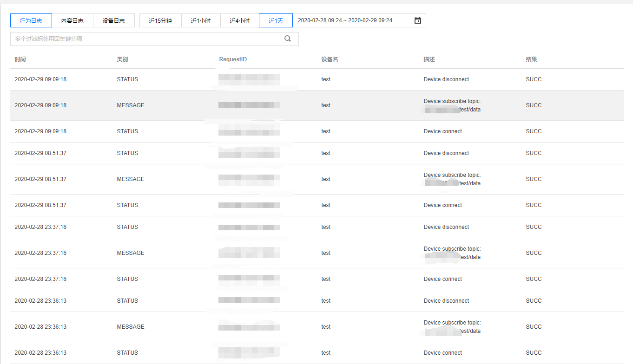Click the RequestID column header
The image size is (633, 364).
pos(232,59)
